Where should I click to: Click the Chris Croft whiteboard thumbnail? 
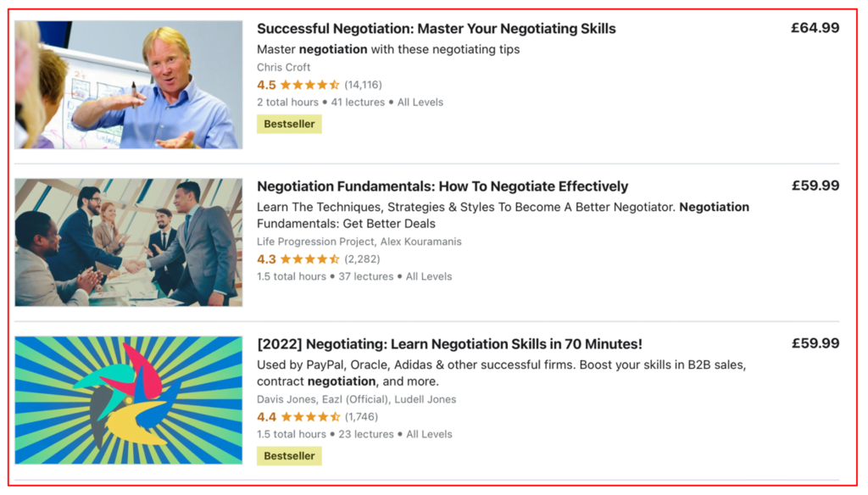coord(128,85)
